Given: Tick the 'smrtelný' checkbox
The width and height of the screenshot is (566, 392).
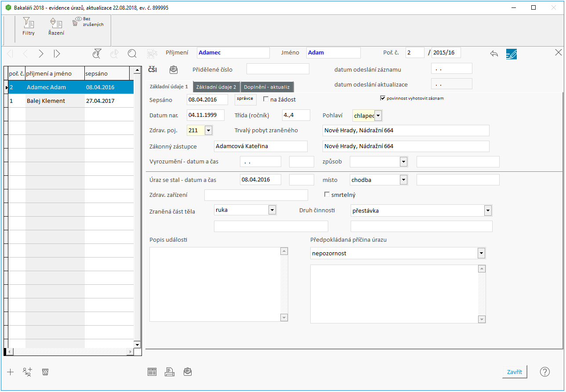Looking at the screenshot, I should tap(327, 194).
